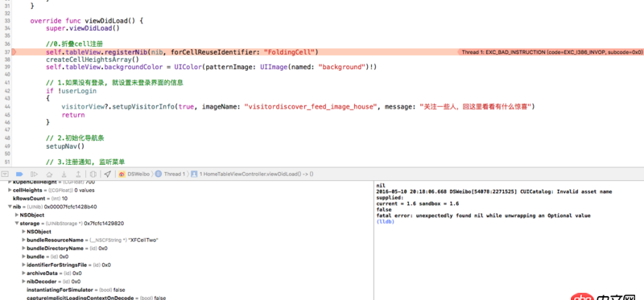Click the "if !userLogin" condition
This screenshot has height=300, width=644.
[x=71, y=91]
